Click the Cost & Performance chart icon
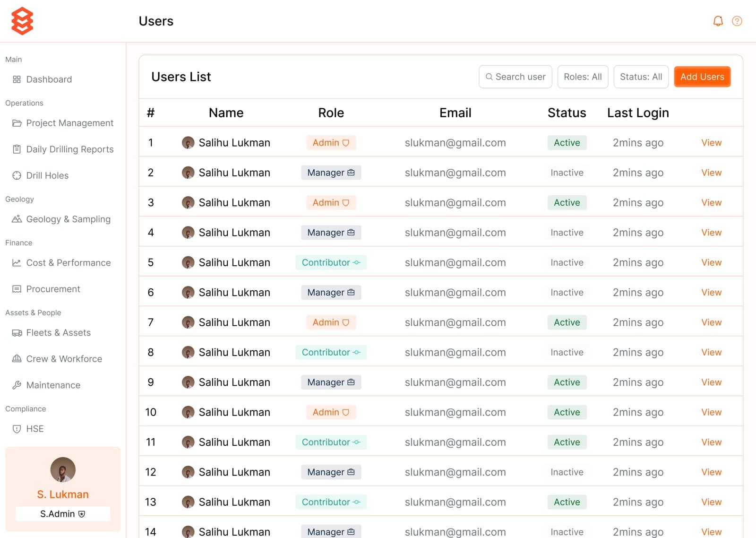 point(17,262)
